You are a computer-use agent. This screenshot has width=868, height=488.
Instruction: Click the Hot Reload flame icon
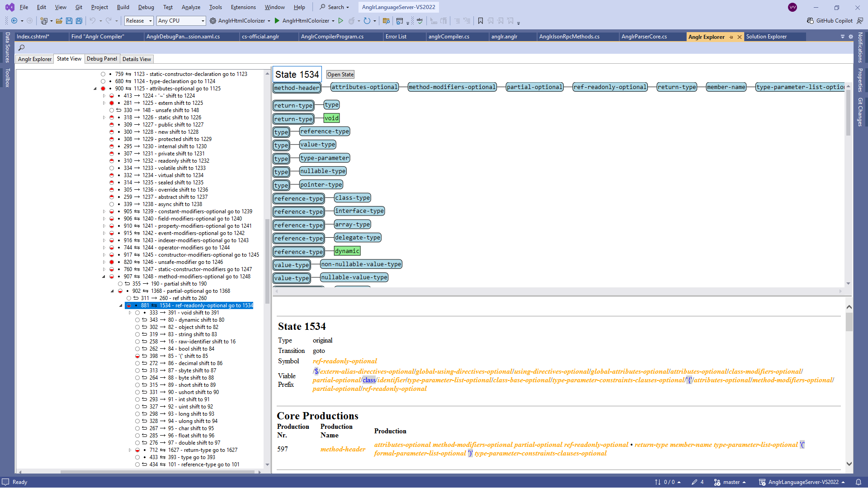[x=352, y=21]
